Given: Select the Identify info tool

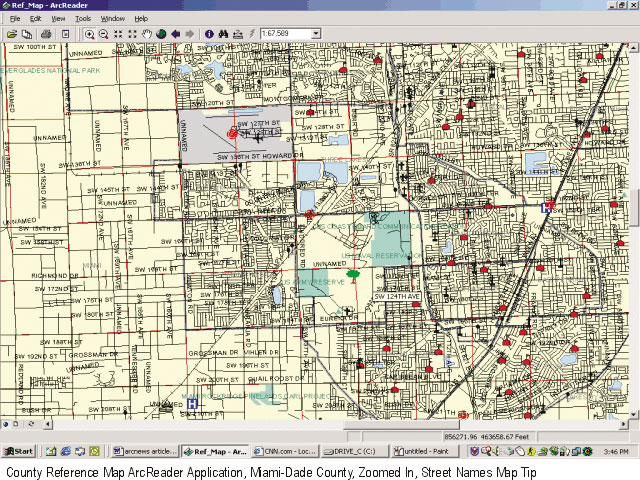Looking at the screenshot, I should (209, 33).
